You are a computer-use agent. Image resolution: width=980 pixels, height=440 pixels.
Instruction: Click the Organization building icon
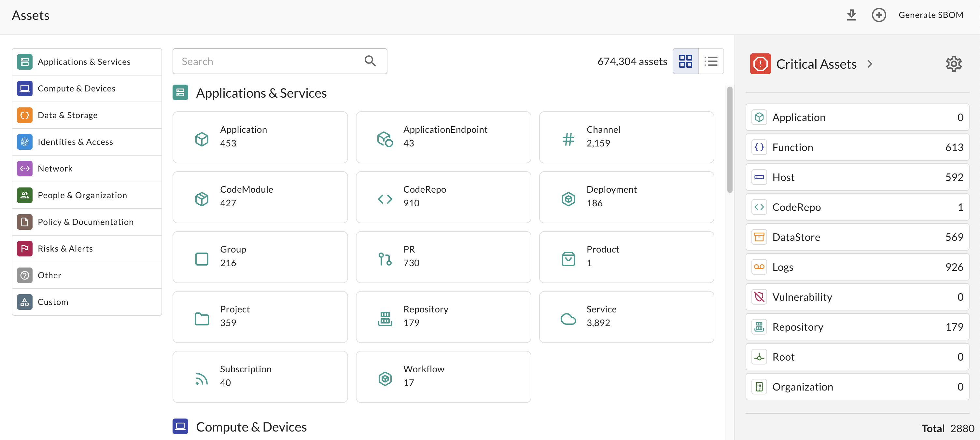[x=759, y=387]
